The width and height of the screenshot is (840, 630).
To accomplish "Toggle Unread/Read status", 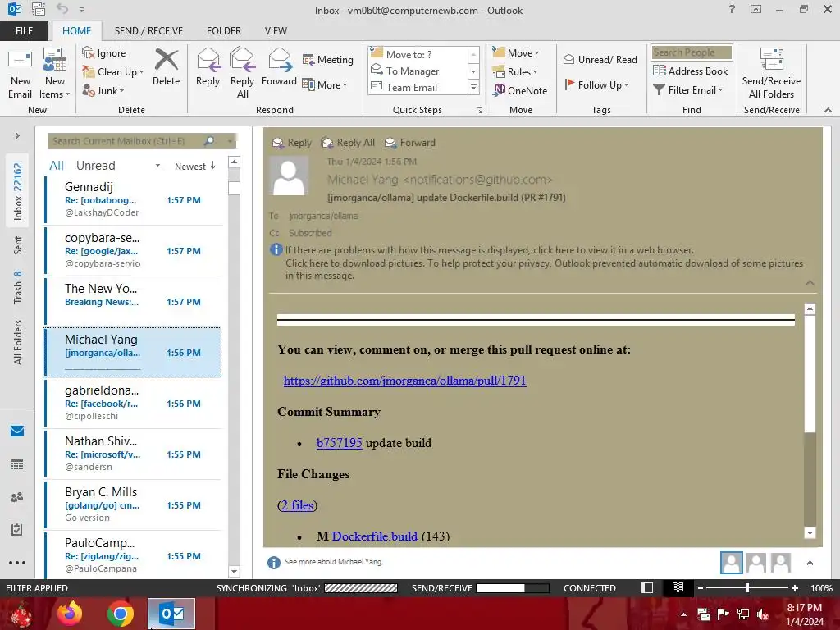I will (x=600, y=59).
